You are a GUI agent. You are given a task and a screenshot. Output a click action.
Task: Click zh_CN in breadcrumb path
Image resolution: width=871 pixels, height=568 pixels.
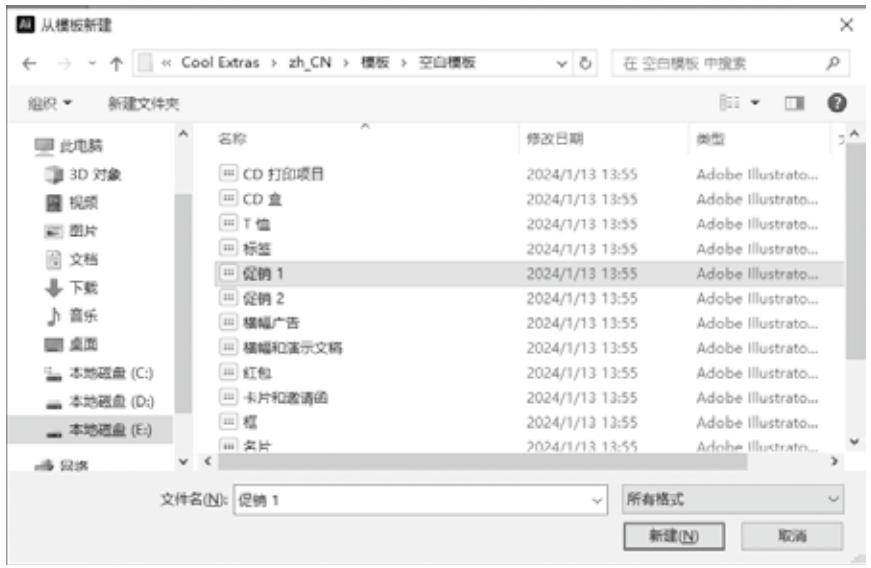tap(310, 63)
